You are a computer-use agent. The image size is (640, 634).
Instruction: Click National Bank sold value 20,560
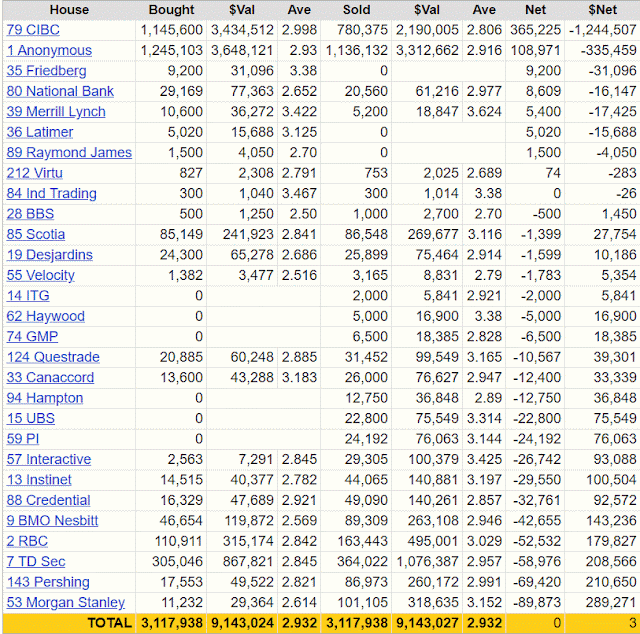pyautogui.click(x=366, y=91)
